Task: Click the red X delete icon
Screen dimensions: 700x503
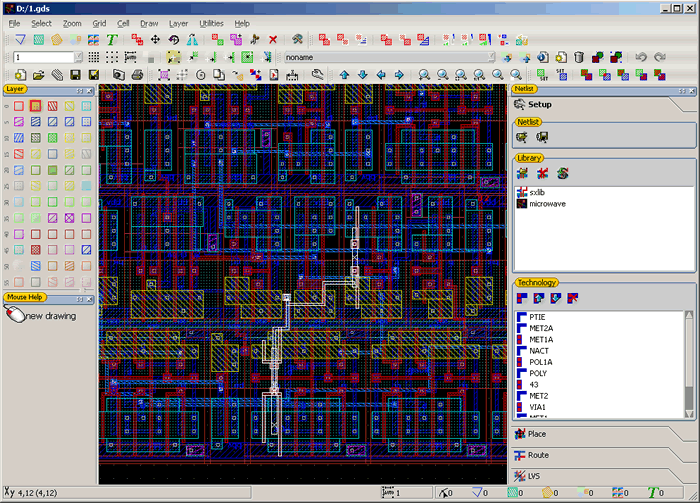Action: tap(273, 40)
